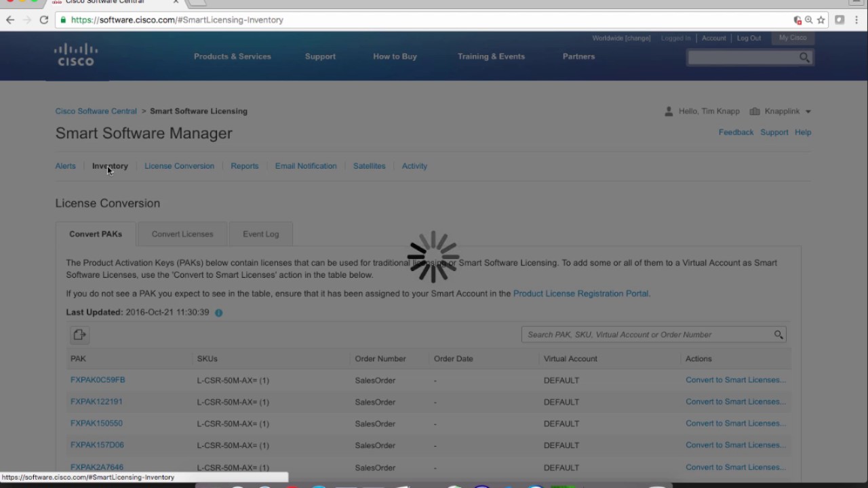The height and width of the screenshot is (488, 868).
Task: Open Partners menu
Action: 578,56
